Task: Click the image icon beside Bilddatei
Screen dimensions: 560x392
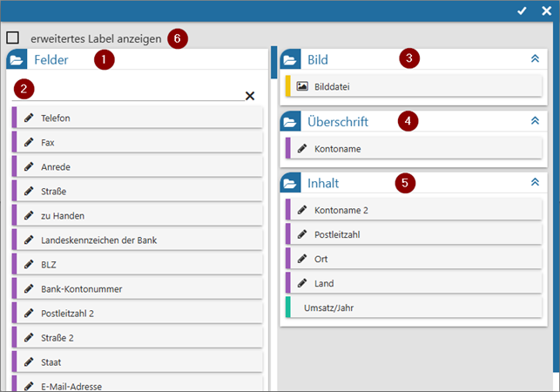Action: 302,86
